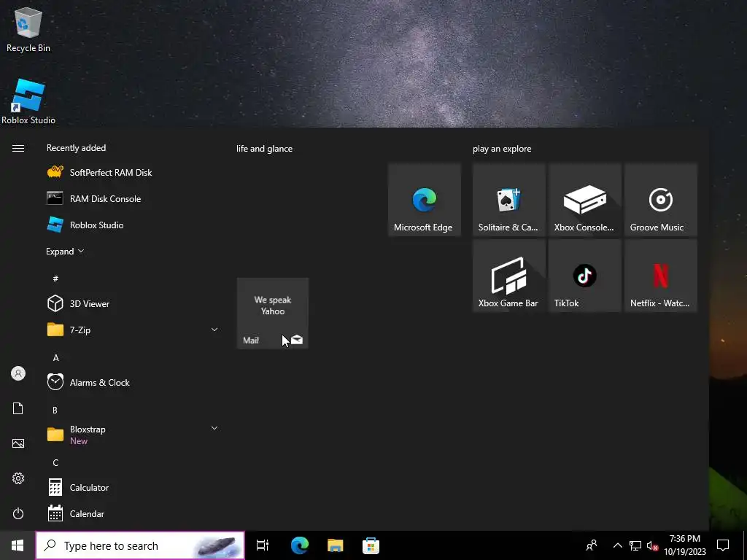The image size is (747, 560).
Task: Click the A letter header in app list
Action: pos(55,357)
